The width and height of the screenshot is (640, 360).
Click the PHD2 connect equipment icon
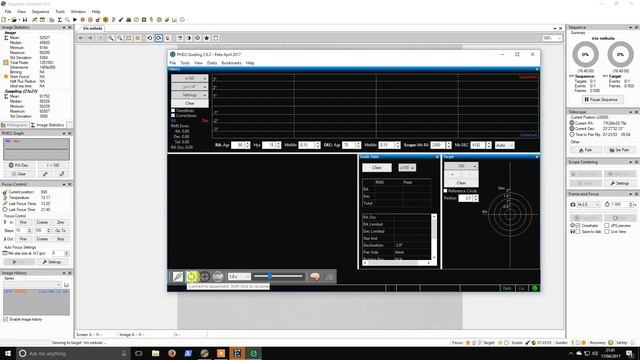pyautogui.click(x=178, y=276)
